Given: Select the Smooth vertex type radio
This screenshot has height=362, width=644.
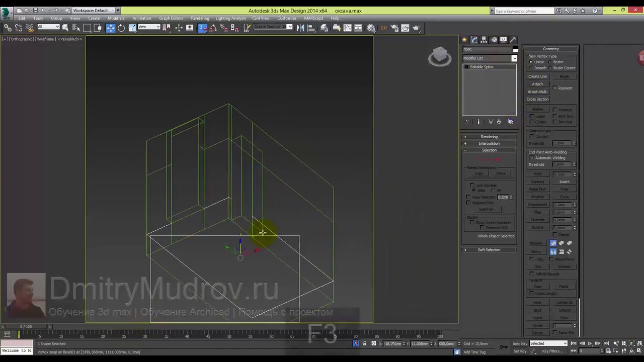Looking at the screenshot, I should 531,68.
